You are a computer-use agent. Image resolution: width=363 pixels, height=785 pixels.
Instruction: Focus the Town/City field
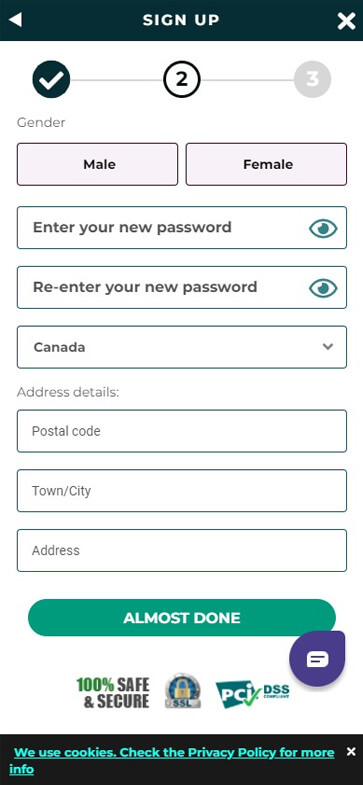(182, 491)
